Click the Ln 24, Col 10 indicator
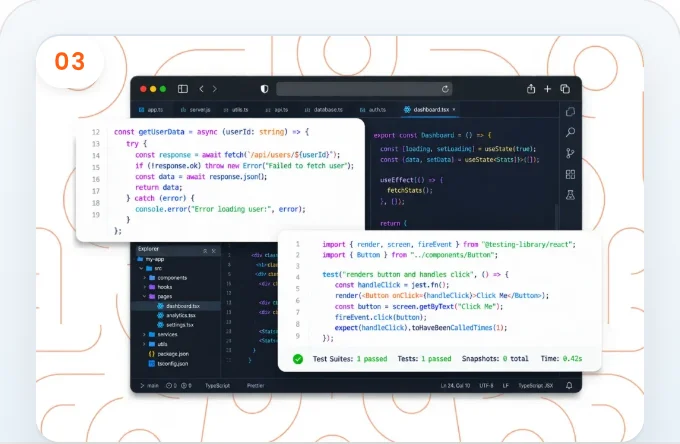The height and width of the screenshot is (444, 680). [x=455, y=385]
